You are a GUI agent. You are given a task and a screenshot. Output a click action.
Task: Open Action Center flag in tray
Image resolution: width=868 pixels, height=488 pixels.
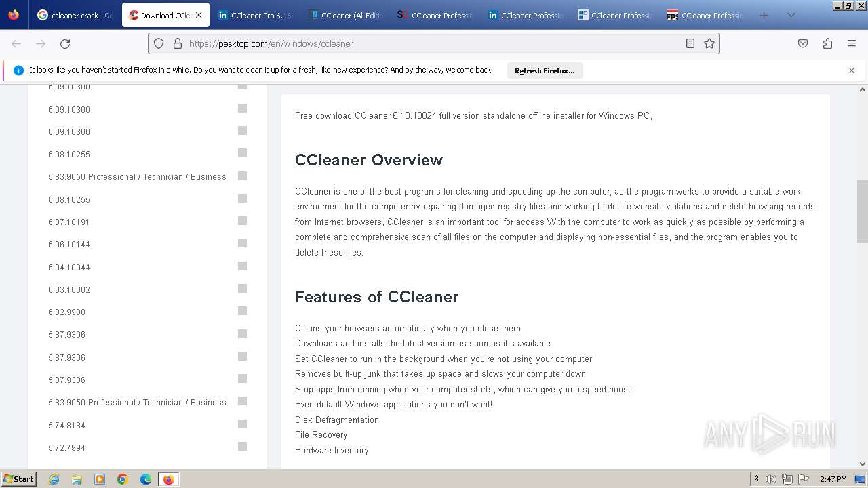tap(803, 479)
